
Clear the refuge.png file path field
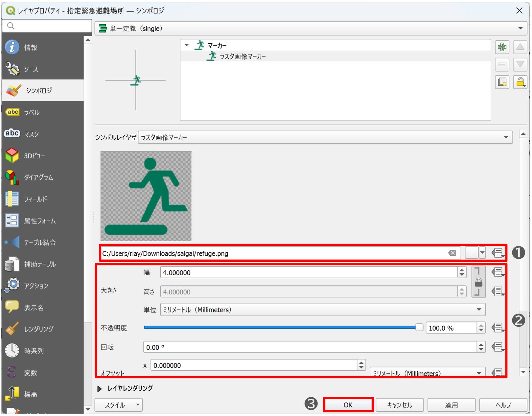452,253
